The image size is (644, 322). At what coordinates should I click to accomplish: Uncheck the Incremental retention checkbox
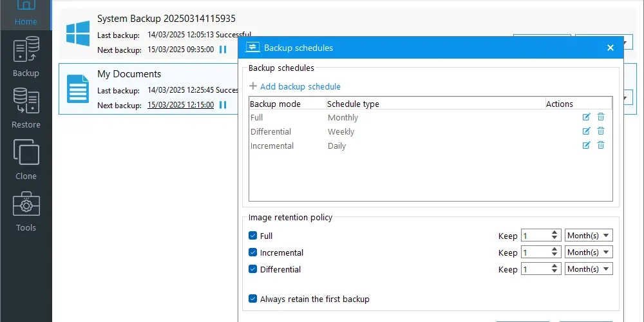click(x=252, y=252)
